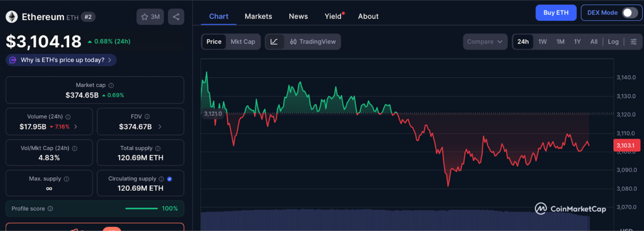The image size is (644, 231).
Task: Switch to the News tab
Action: click(298, 16)
